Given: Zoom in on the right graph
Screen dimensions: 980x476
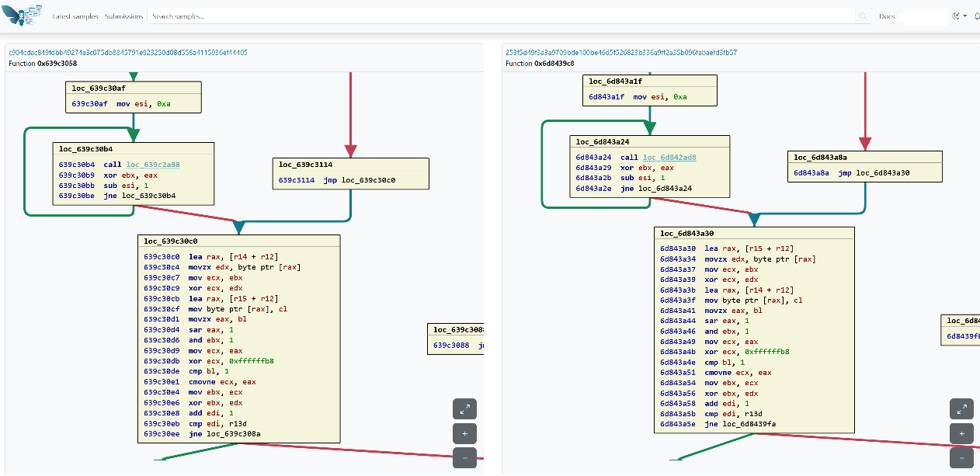Looking at the screenshot, I should [961, 433].
